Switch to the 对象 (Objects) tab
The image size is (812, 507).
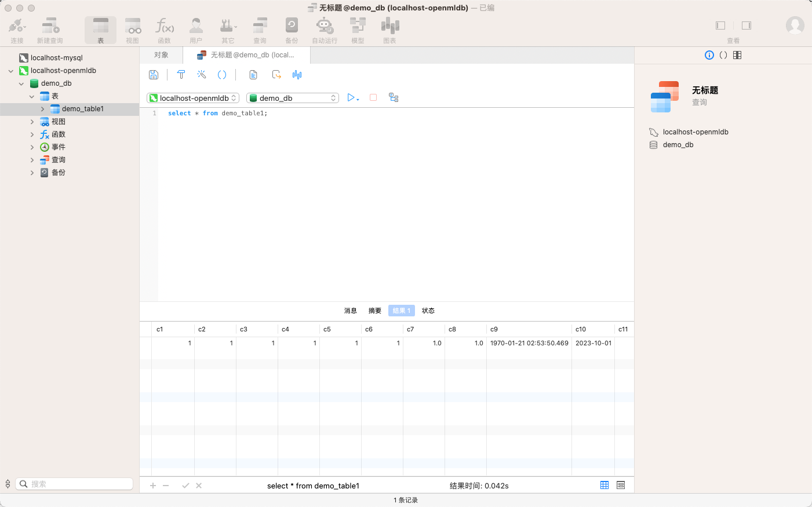click(161, 55)
